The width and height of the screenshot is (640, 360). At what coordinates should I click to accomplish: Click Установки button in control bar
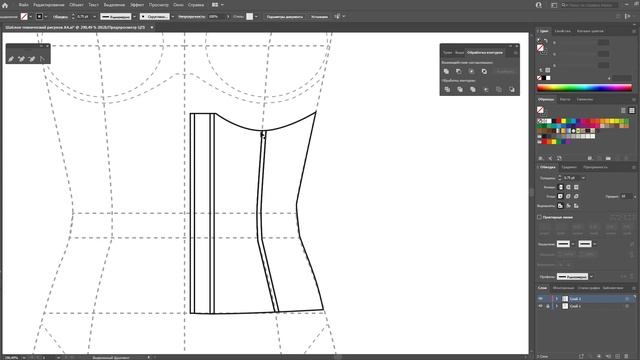(x=319, y=17)
